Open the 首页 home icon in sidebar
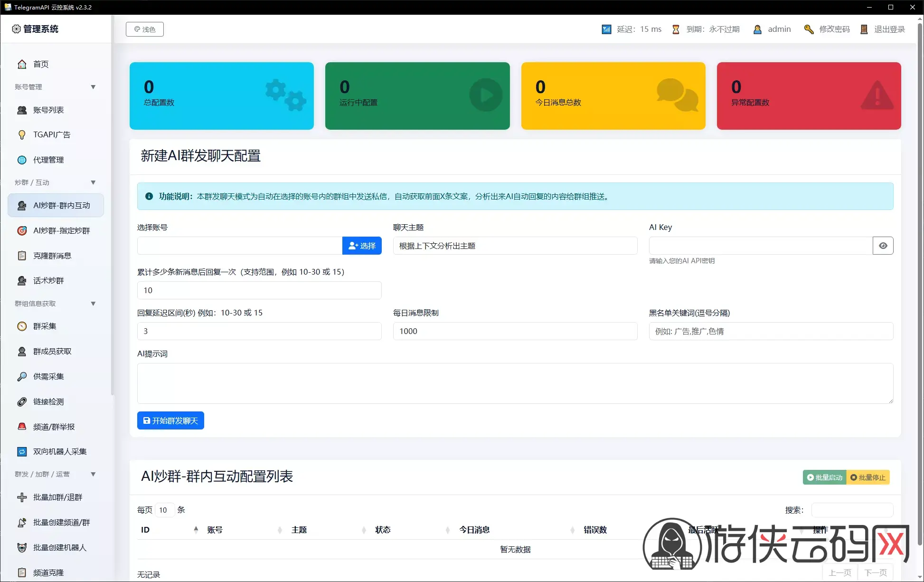This screenshot has height=582, width=924. (22, 64)
